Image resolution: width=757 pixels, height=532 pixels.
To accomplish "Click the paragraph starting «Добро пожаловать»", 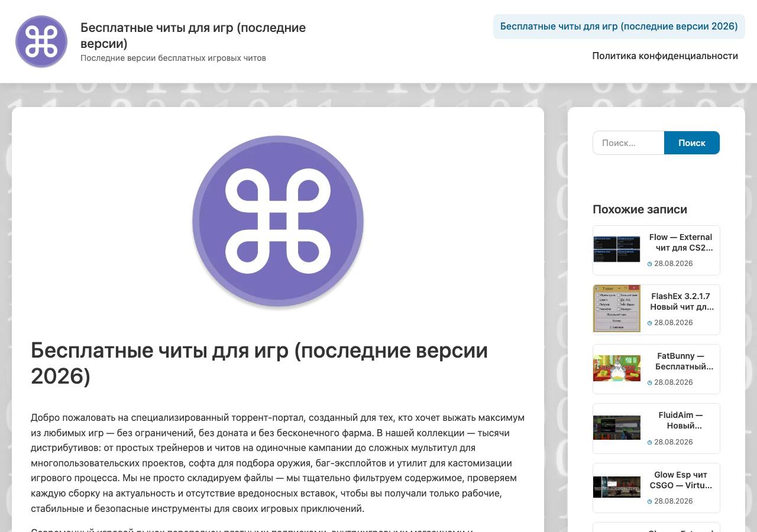I will click(278, 463).
